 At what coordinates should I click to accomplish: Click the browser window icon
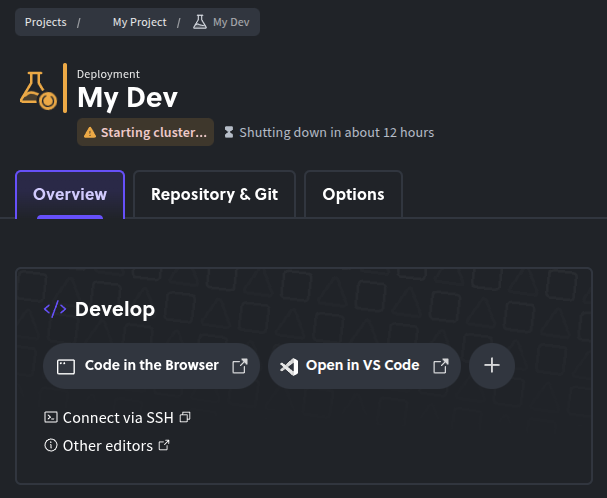(x=66, y=366)
